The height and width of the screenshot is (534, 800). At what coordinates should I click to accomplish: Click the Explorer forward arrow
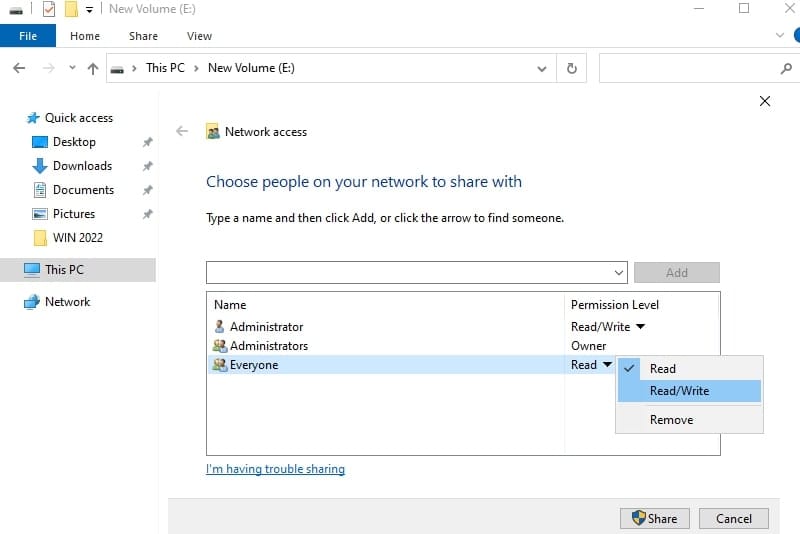coord(48,68)
